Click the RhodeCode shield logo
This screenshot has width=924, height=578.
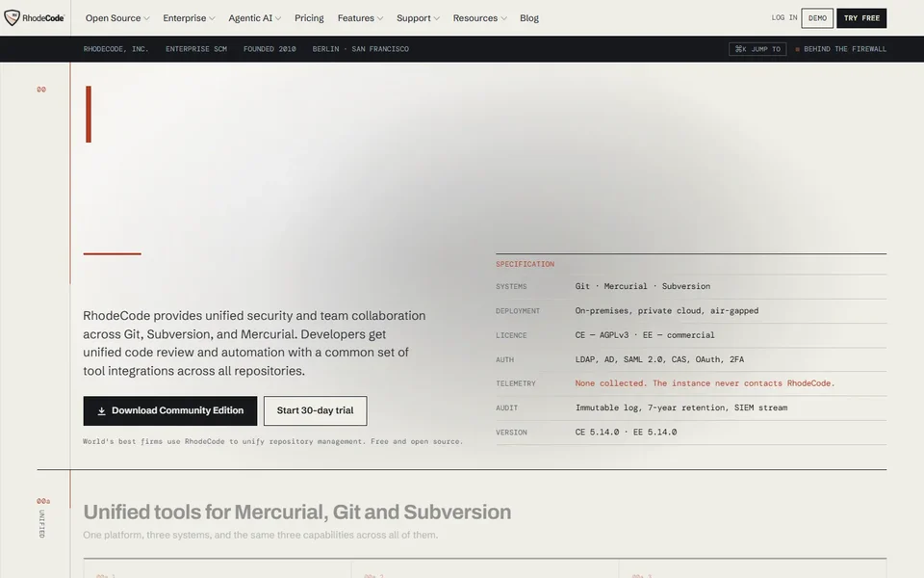12,17
